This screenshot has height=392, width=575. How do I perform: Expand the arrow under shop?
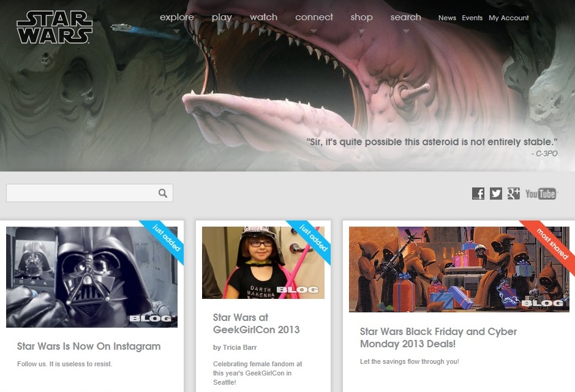(x=361, y=31)
